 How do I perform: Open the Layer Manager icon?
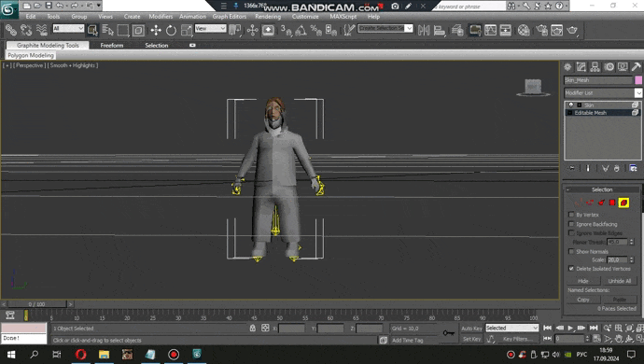tap(457, 30)
